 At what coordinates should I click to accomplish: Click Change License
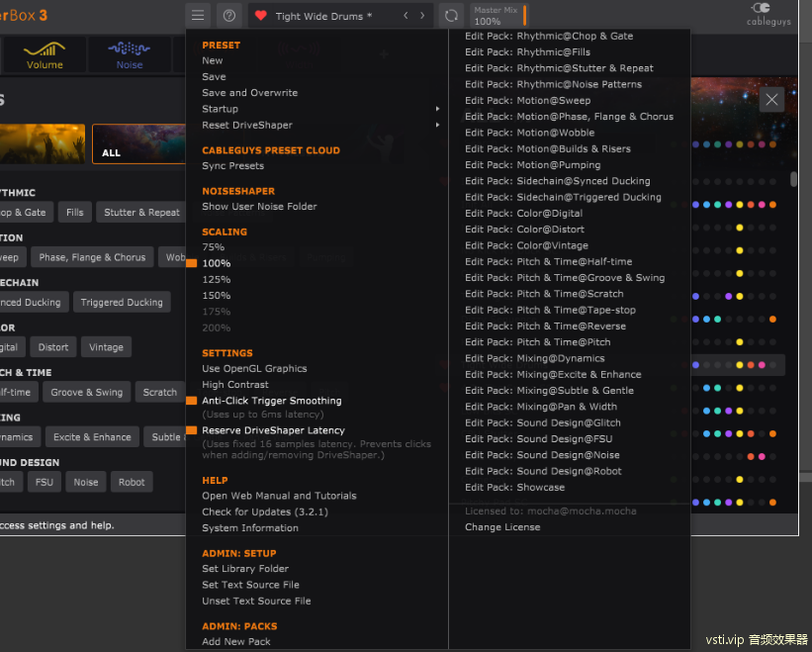click(x=502, y=526)
